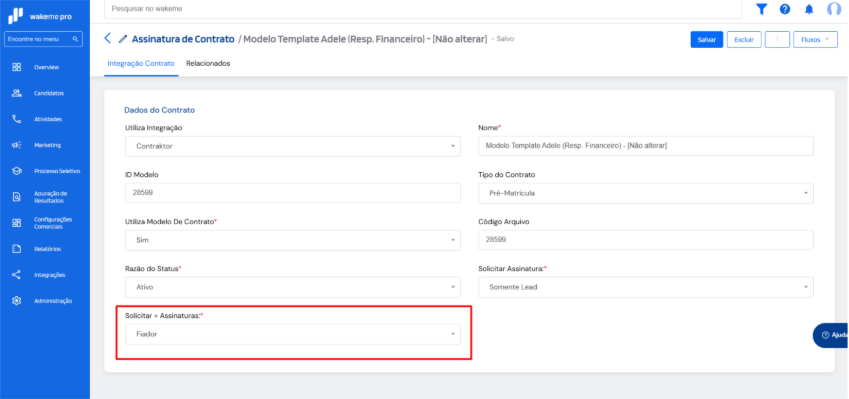Image resolution: width=849 pixels, height=399 pixels.
Task: Open Razão do Status Ativo dropdown
Action: tap(293, 287)
